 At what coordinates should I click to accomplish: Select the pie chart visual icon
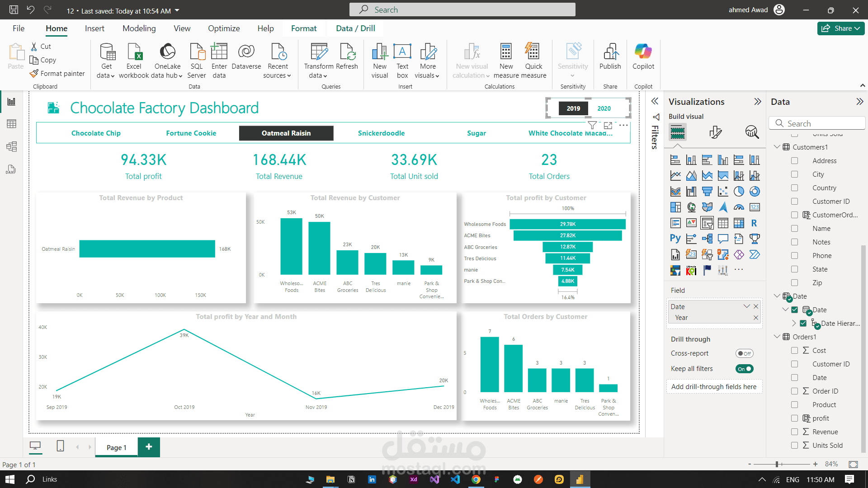click(x=739, y=192)
